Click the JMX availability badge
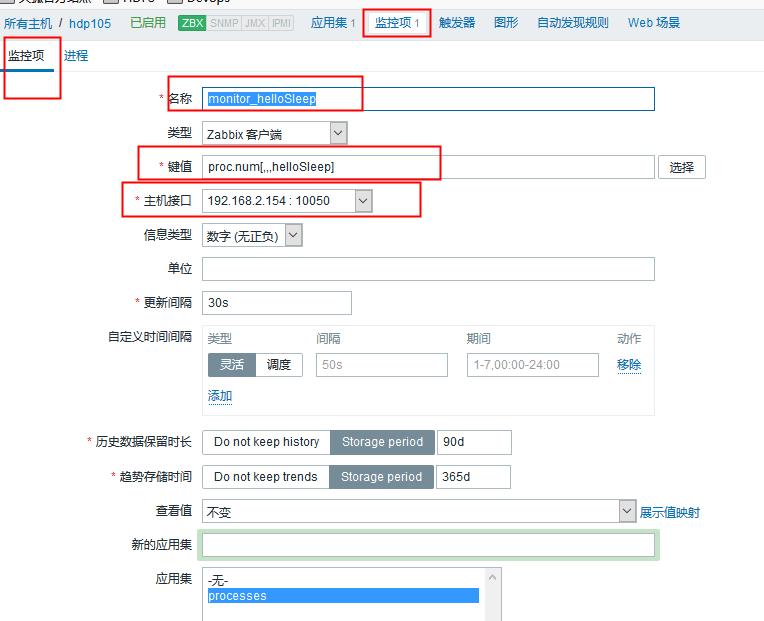The height and width of the screenshot is (621, 764). point(255,23)
